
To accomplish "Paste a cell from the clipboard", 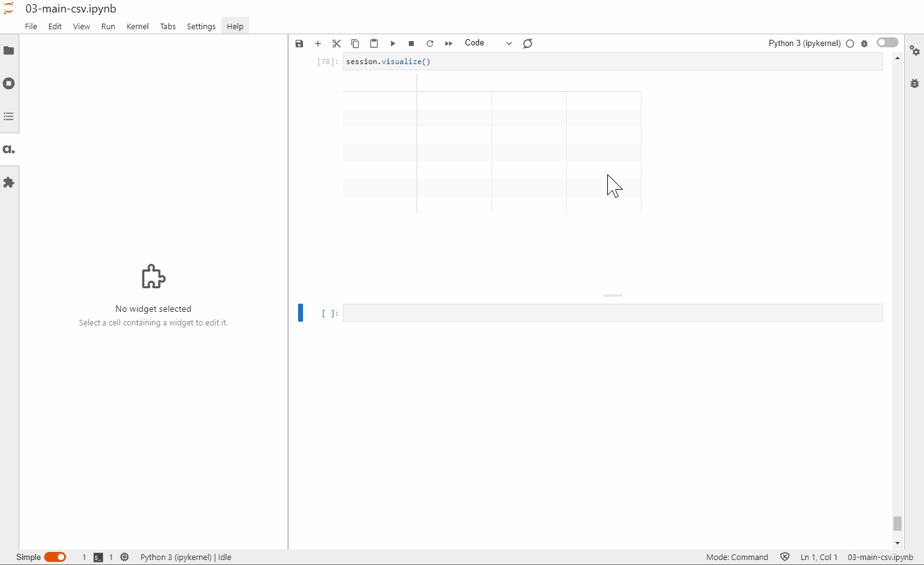I will (374, 44).
